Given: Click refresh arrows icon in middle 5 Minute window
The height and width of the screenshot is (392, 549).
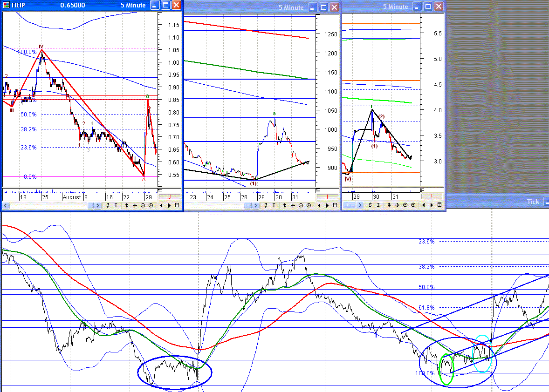Looking at the screenshot, I should (x=266, y=205).
